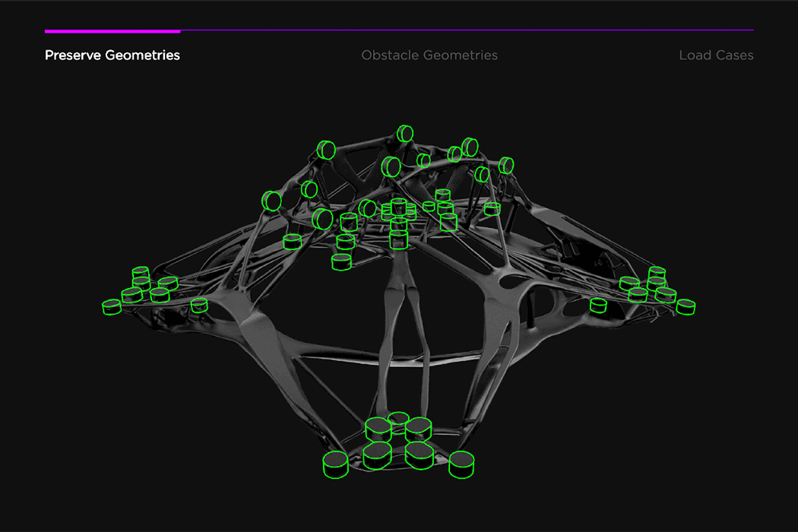The height and width of the screenshot is (532, 798).
Task: Select the tilted cylinder at the upper-right arch end
Action: click(x=507, y=165)
